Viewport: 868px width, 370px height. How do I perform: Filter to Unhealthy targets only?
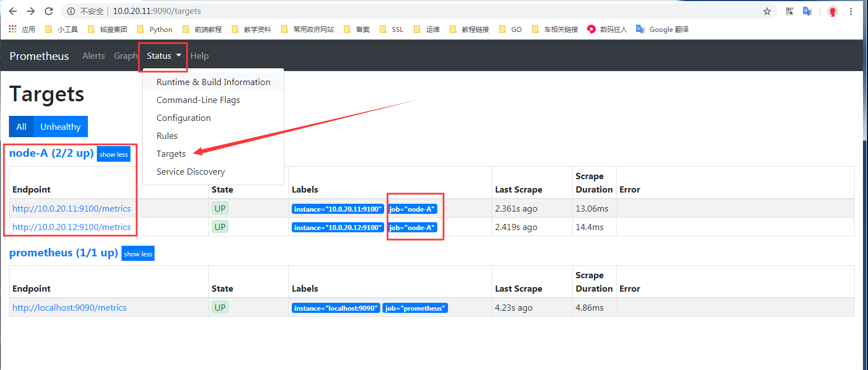tap(60, 127)
